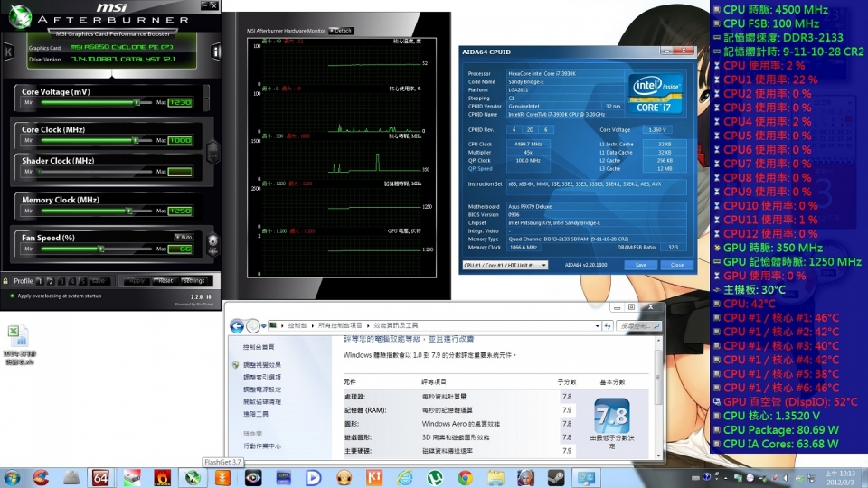Open the Excel file on the desktop
Viewport: 868px width, 488px height.
tap(16, 336)
